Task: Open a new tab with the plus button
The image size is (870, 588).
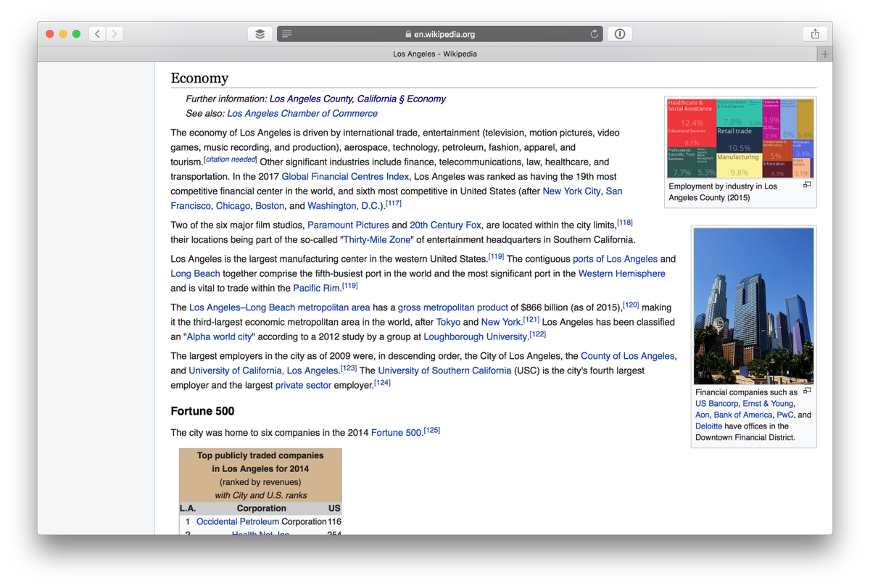Action: tap(824, 54)
